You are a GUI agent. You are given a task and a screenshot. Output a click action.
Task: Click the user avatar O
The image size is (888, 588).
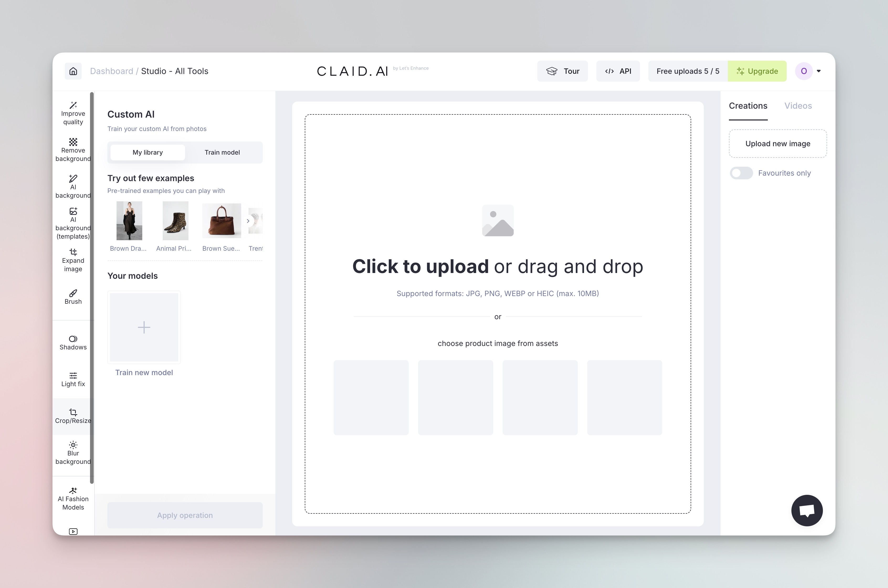(804, 71)
